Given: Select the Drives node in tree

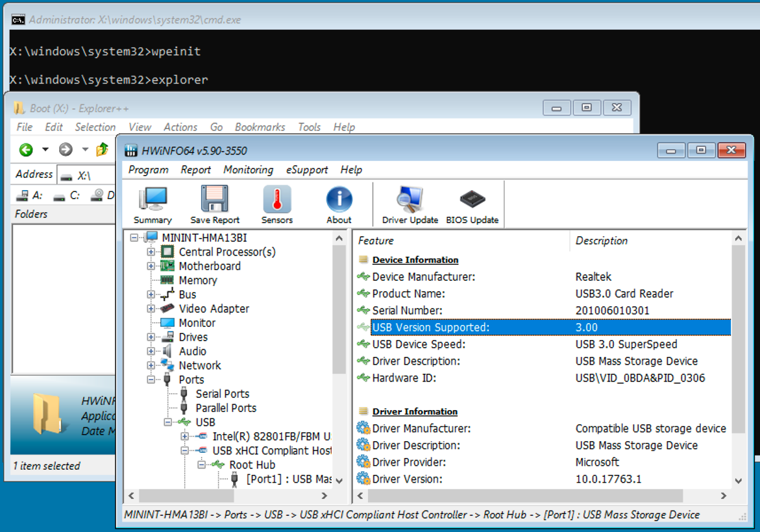Looking at the screenshot, I should (x=193, y=337).
